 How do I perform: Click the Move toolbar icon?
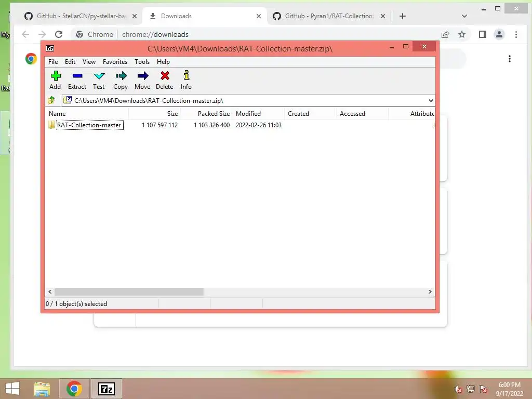pyautogui.click(x=143, y=76)
